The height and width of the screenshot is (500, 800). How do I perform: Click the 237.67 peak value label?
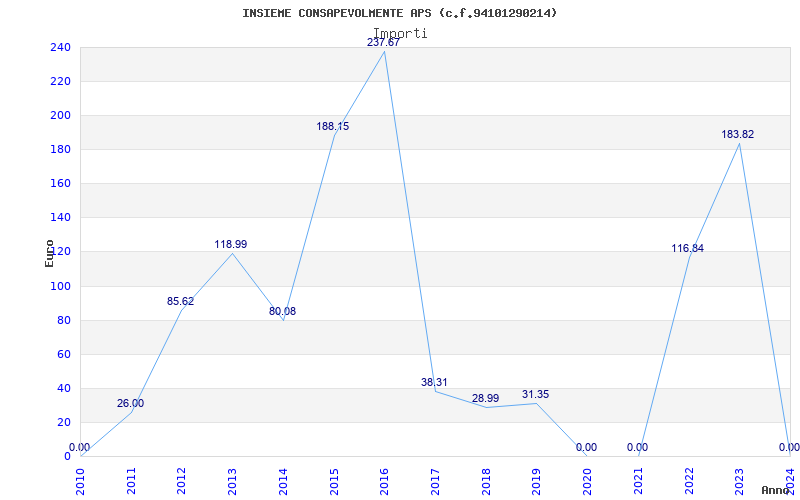point(383,42)
